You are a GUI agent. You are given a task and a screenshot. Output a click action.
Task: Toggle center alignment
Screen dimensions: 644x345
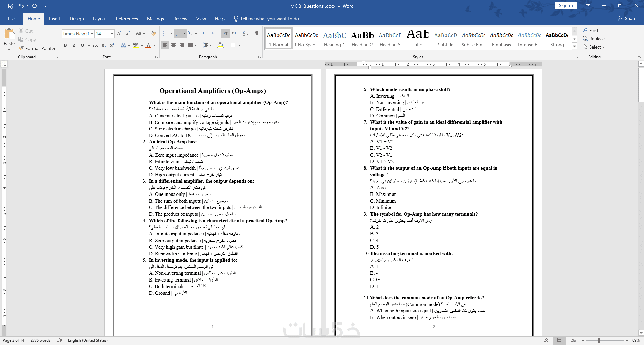pos(174,45)
